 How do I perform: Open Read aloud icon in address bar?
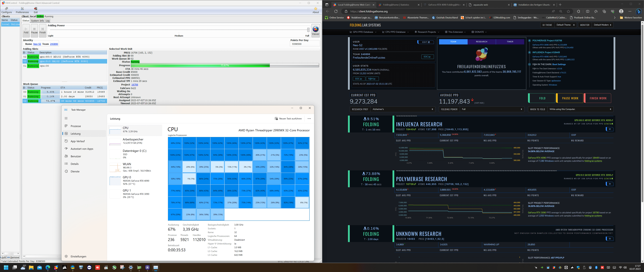pyautogui.click(x=553, y=11)
